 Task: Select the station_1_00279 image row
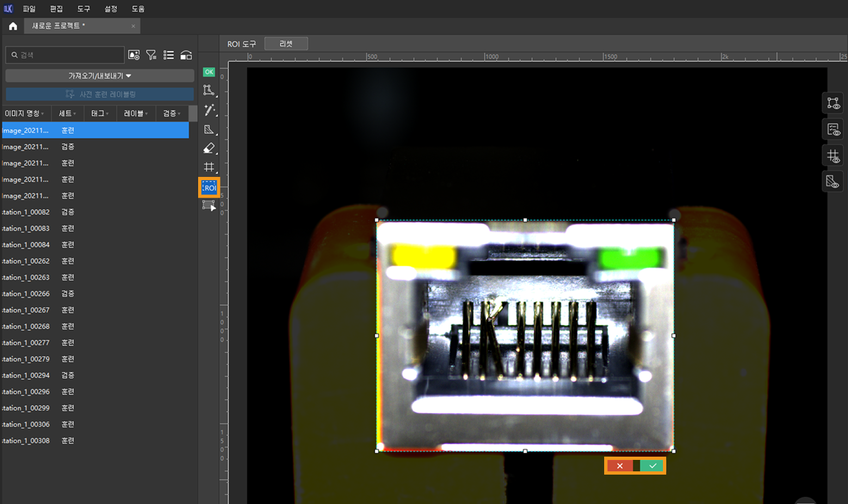pyautogui.click(x=95, y=359)
